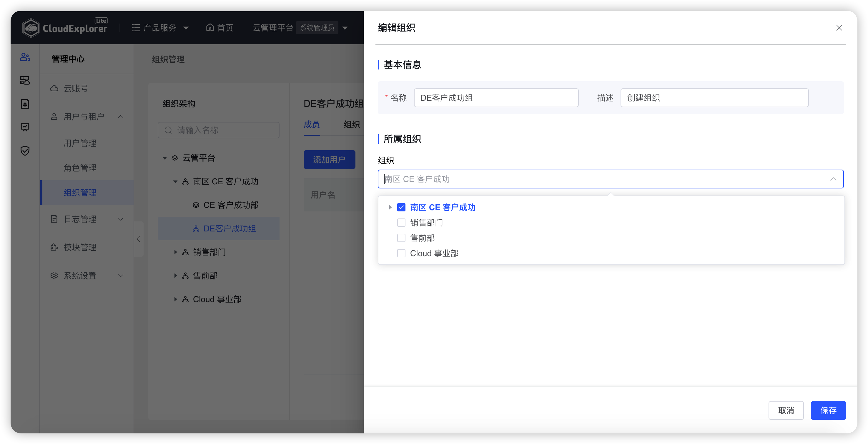Click the 描述 input with 创建组织
Viewport: 868px width, 444px height.
tap(714, 98)
